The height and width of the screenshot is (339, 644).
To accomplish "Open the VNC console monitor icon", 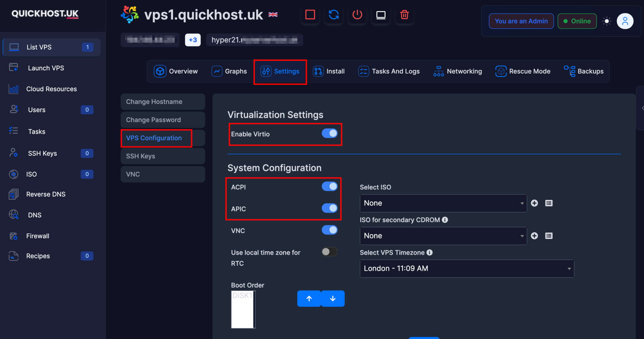I will tap(381, 15).
